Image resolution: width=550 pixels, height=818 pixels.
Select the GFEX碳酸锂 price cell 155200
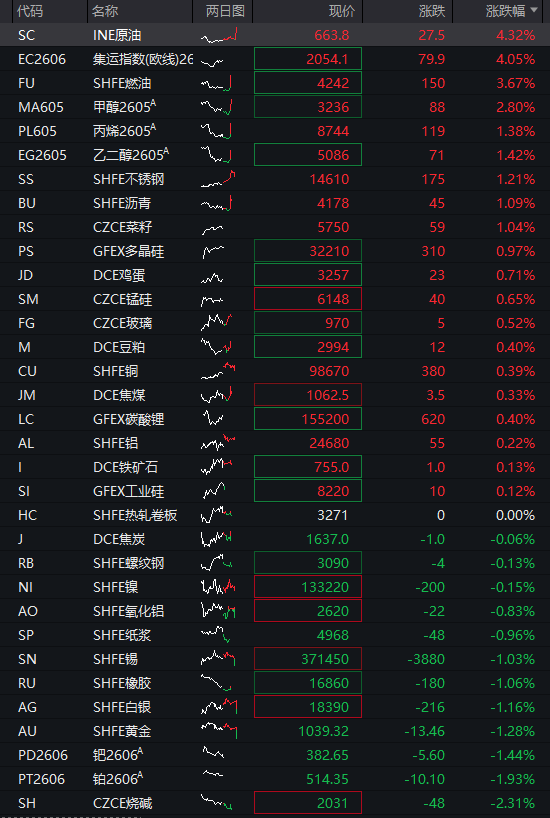pyautogui.click(x=308, y=419)
